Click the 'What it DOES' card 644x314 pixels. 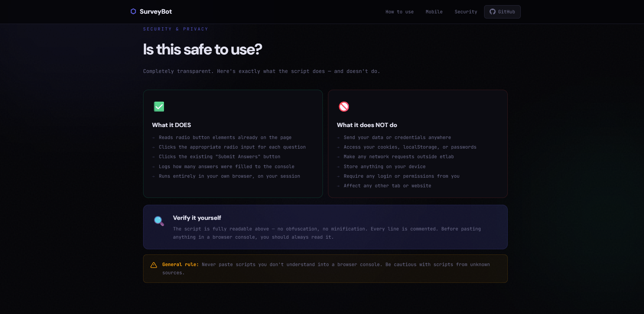(x=233, y=144)
